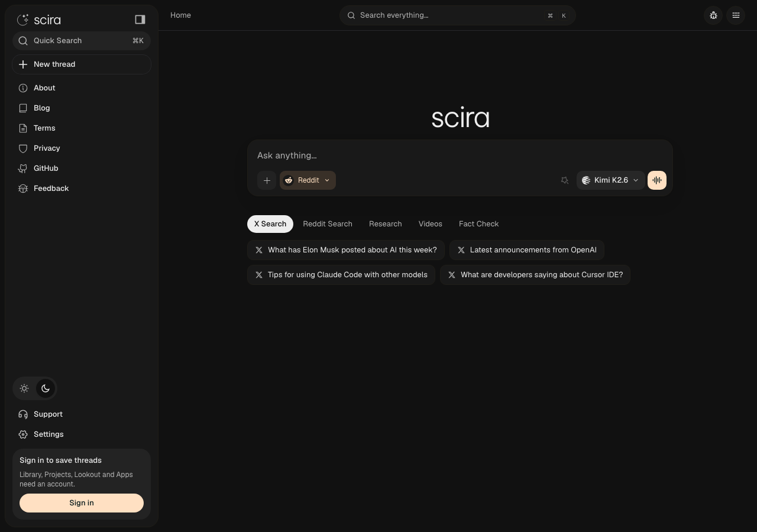This screenshot has height=532, width=757.
Task: Select the X Search tab
Action: tap(270, 224)
